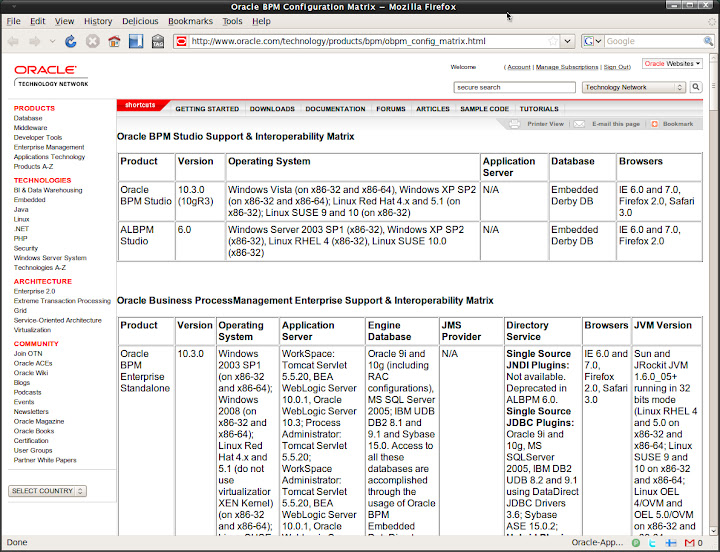This screenshot has width=720, height=552.
Task: Open the search engine selector dropdown
Action: tap(598, 41)
